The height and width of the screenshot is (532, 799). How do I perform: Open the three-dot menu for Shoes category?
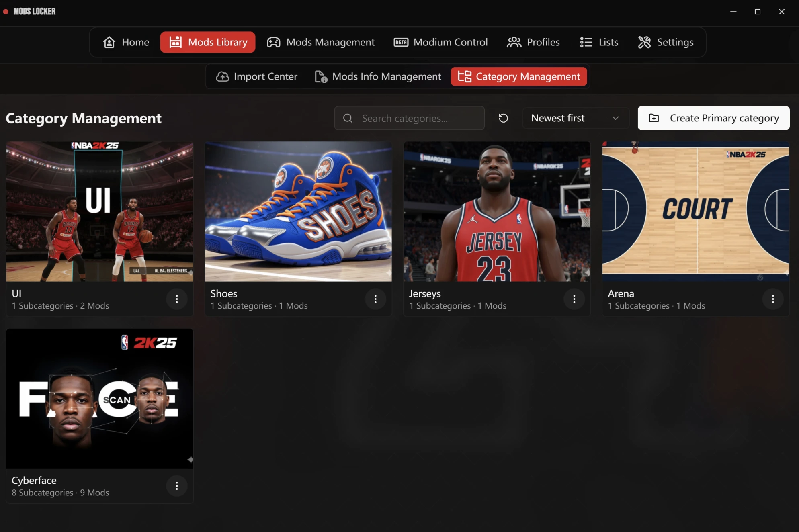coord(375,299)
